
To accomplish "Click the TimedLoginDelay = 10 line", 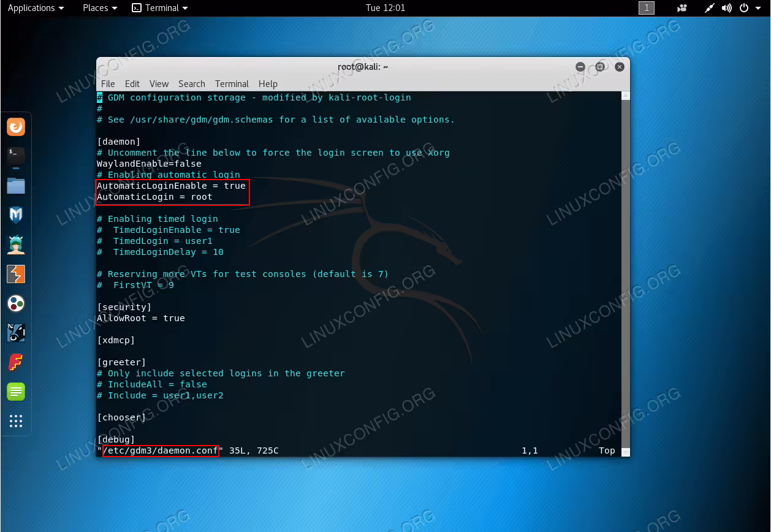I will [160, 252].
